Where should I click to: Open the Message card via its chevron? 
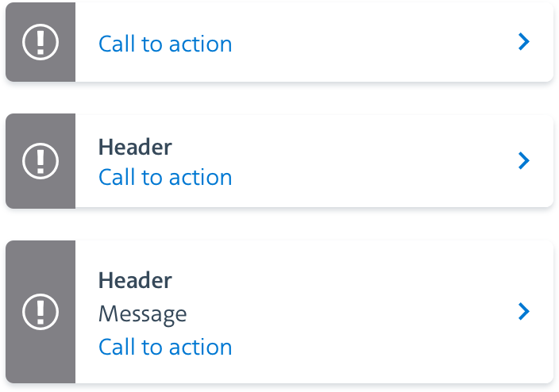[523, 311]
